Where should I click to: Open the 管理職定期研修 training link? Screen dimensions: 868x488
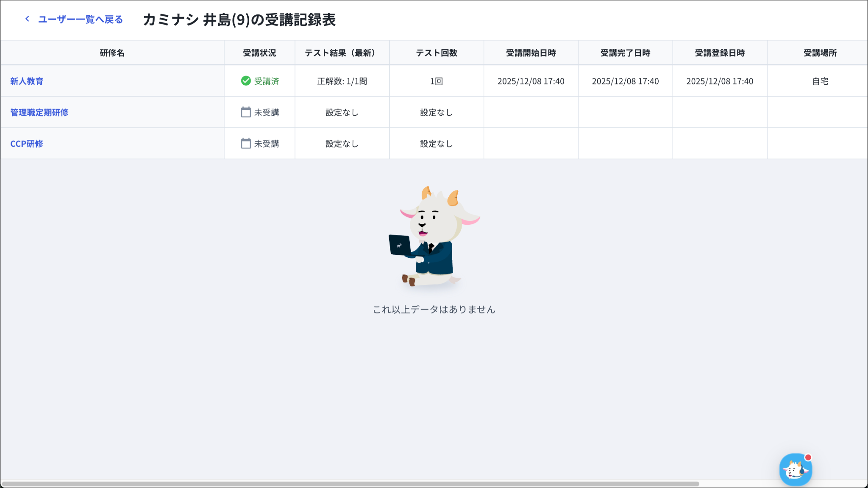tap(39, 113)
